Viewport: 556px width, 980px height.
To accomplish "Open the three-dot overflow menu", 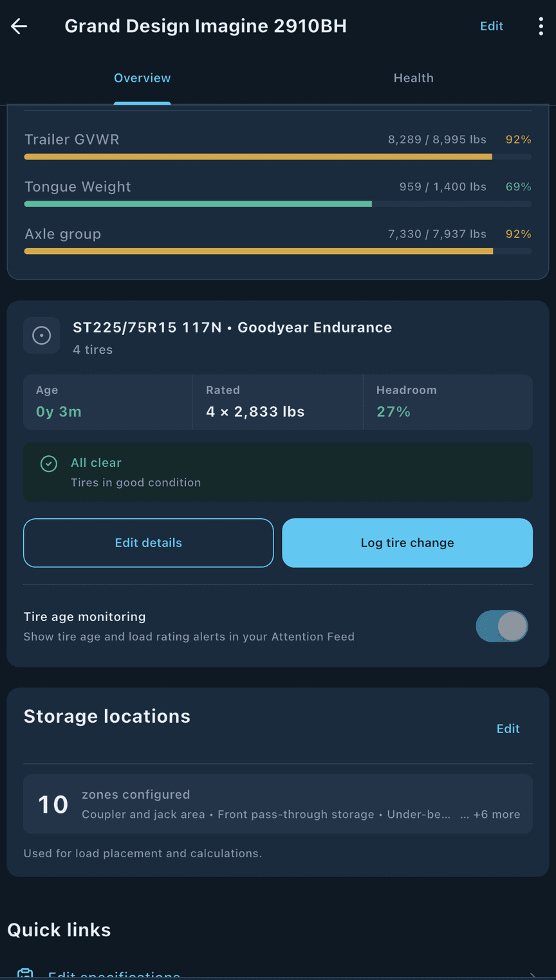I will pyautogui.click(x=541, y=26).
